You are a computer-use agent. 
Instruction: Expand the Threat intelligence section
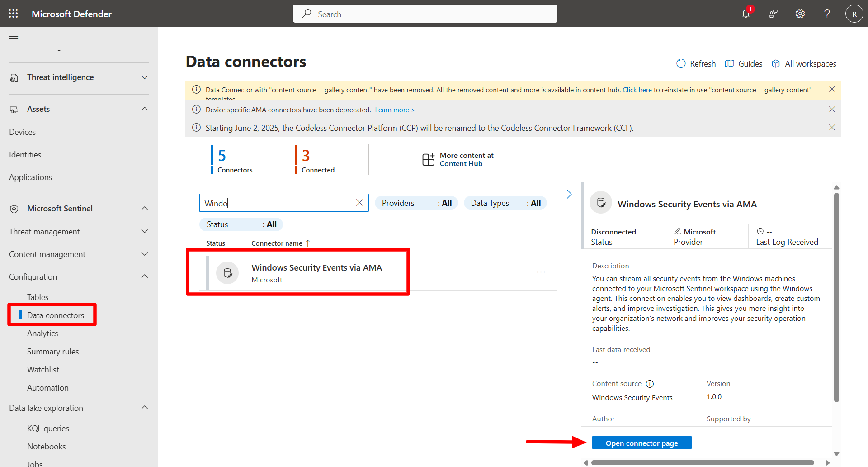145,77
